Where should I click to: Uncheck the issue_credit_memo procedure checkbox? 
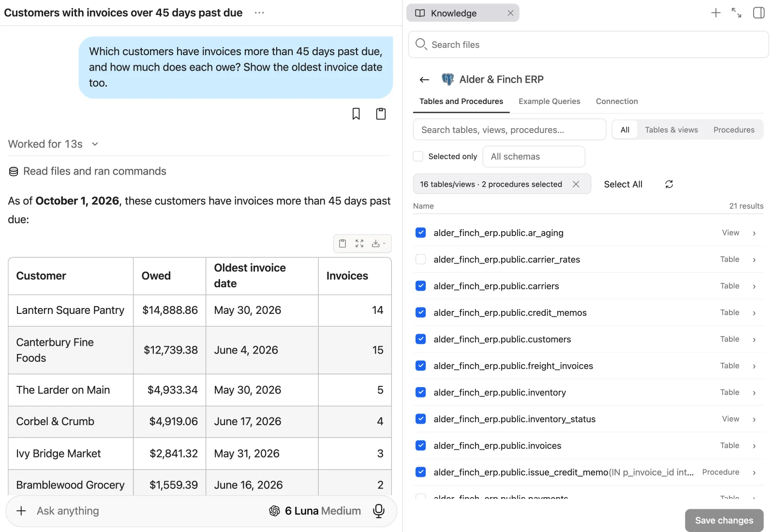point(421,472)
